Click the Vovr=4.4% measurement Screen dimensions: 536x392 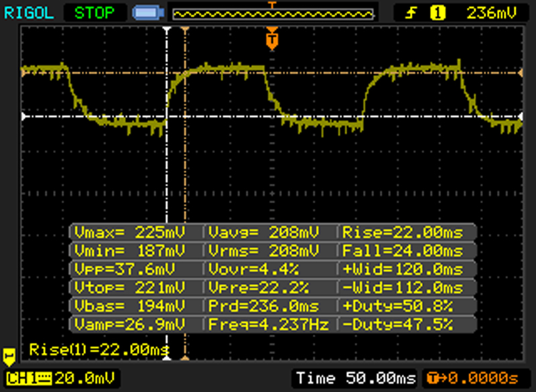pos(253,269)
